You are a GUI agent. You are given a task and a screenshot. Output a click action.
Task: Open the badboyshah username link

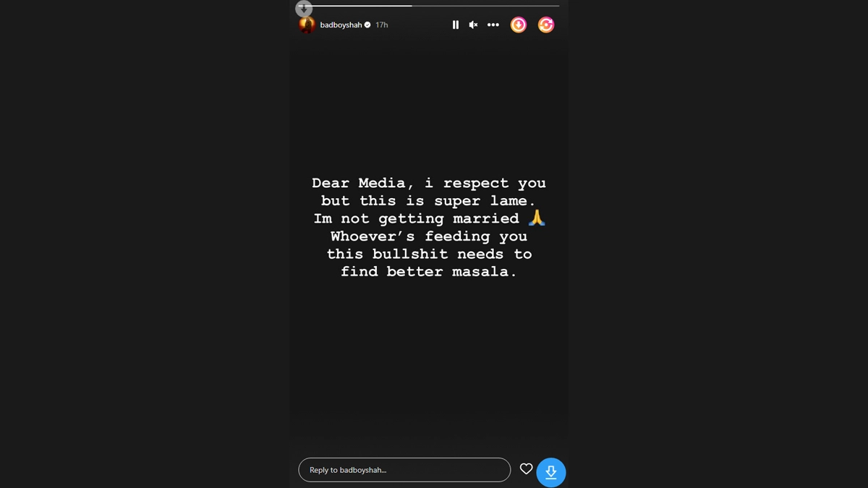(x=341, y=25)
